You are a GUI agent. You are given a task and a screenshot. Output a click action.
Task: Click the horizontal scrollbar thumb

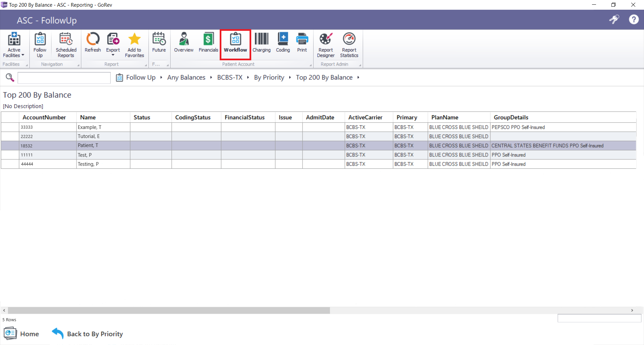point(169,310)
